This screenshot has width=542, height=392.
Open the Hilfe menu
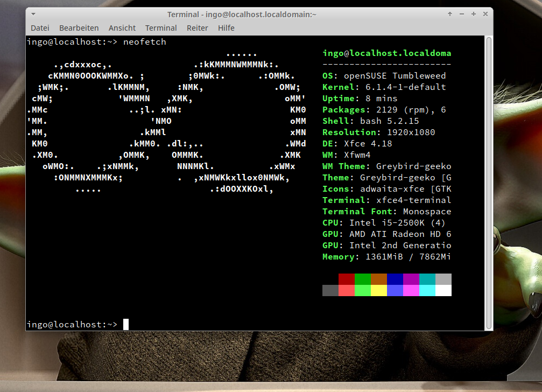pyautogui.click(x=226, y=27)
